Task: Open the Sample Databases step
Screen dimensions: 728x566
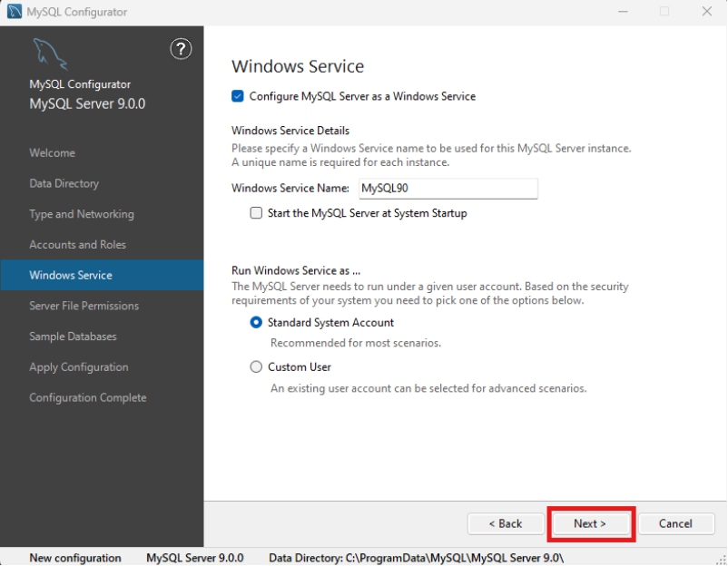Action: click(x=73, y=337)
